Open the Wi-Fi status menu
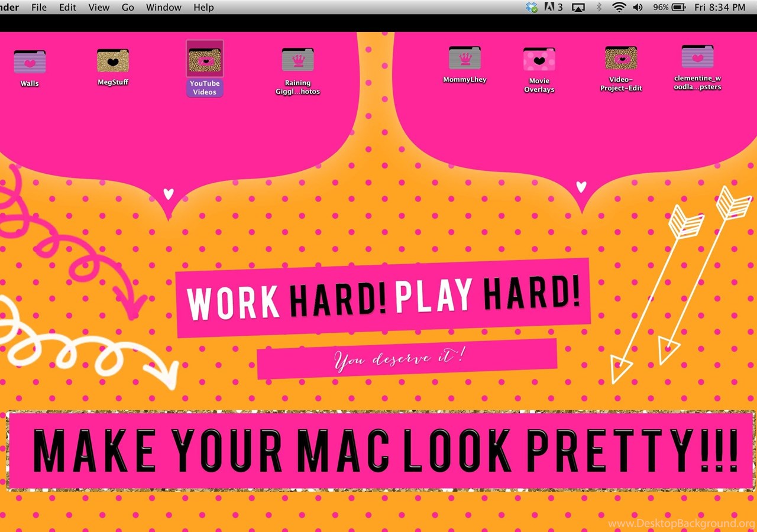Image resolution: width=757 pixels, height=532 pixels. point(619,7)
